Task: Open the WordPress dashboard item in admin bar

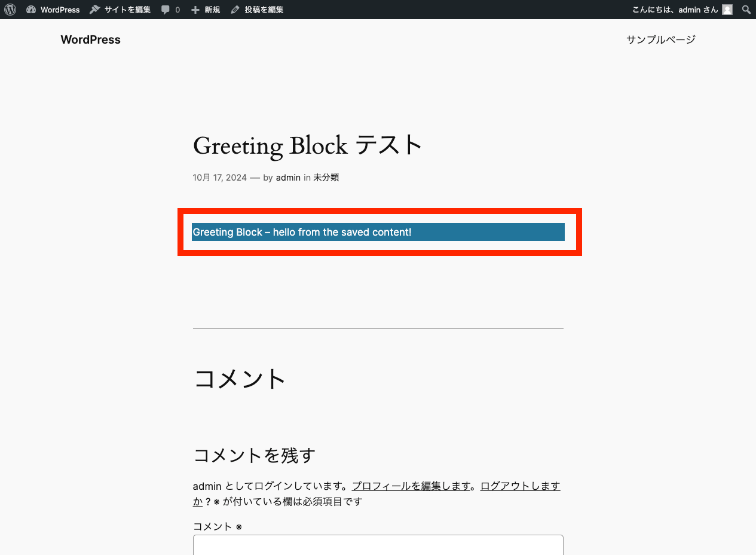Action: (53, 10)
